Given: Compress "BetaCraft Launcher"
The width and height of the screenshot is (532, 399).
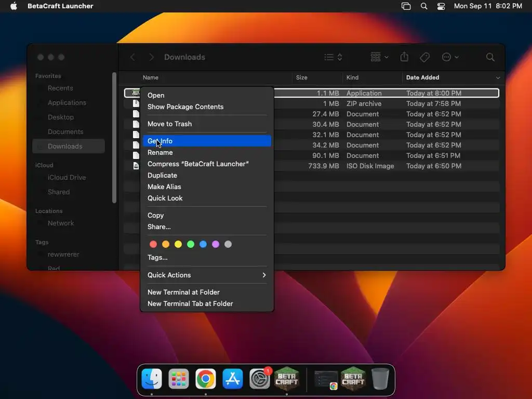Looking at the screenshot, I should [x=207, y=164].
